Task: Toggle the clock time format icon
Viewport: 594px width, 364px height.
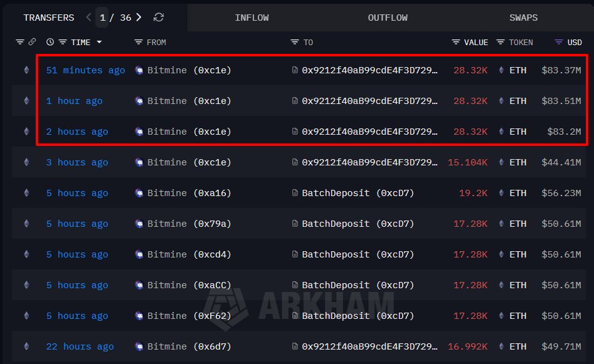Action: tap(50, 42)
